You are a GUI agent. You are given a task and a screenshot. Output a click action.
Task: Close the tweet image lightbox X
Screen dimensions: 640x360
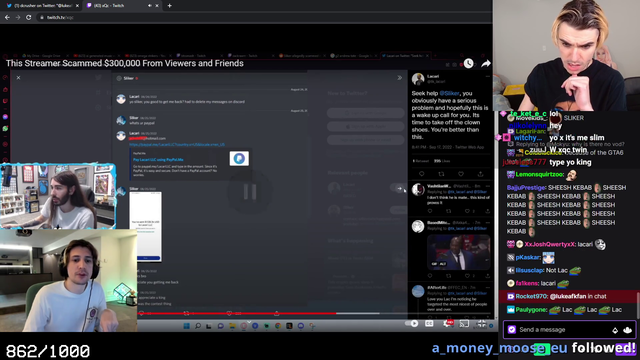[x=18, y=78]
